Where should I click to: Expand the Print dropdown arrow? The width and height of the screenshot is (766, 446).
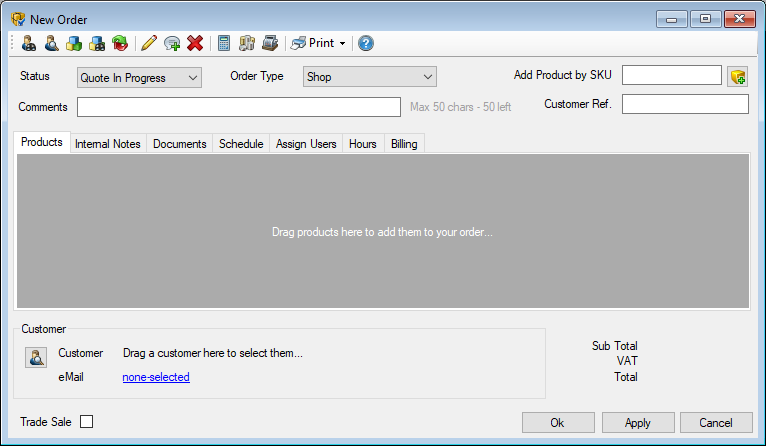pyautogui.click(x=342, y=43)
